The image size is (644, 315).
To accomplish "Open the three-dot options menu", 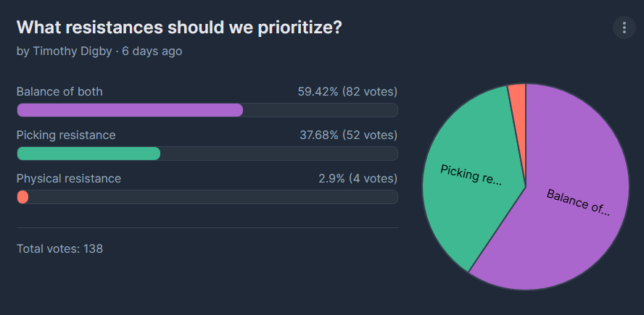I will point(624,28).
